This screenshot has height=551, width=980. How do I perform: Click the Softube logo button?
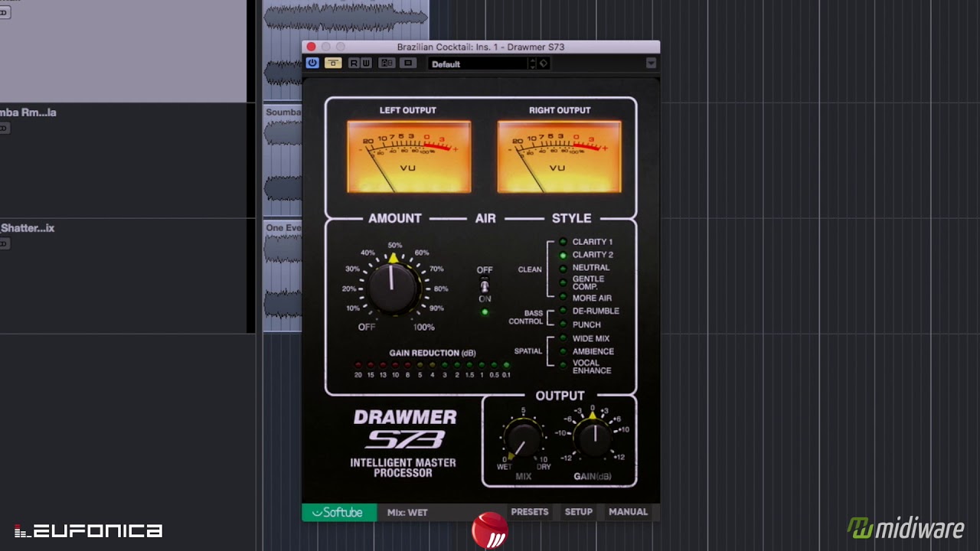[338, 512]
